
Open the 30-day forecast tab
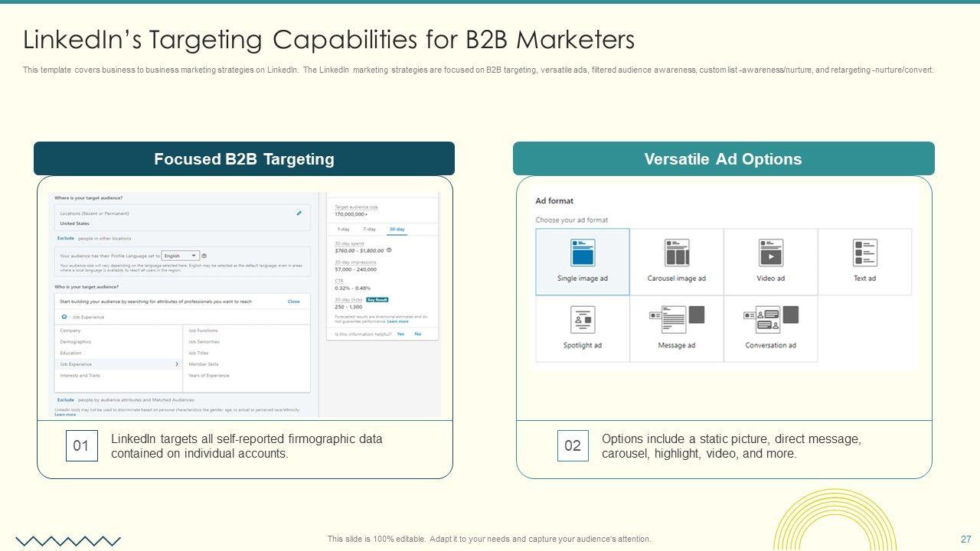(397, 229)
